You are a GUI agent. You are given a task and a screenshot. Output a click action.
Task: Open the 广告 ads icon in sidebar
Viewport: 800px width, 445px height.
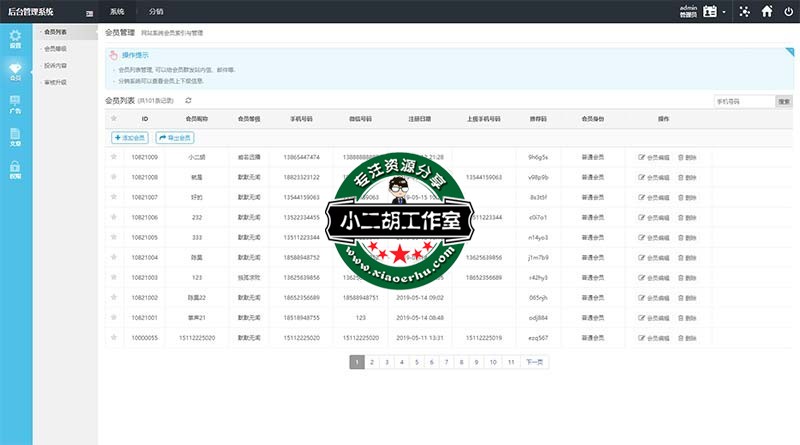tap(15, 102)
